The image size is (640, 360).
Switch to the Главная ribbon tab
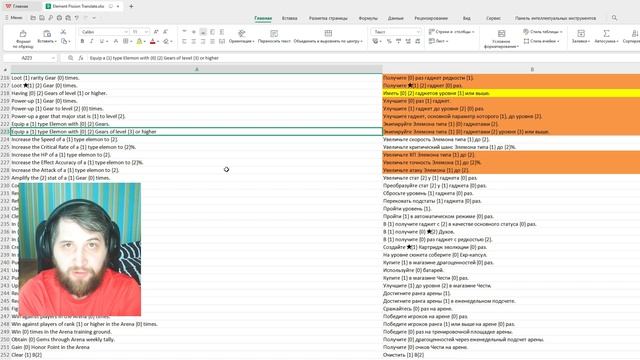click(x=263, y=18)
